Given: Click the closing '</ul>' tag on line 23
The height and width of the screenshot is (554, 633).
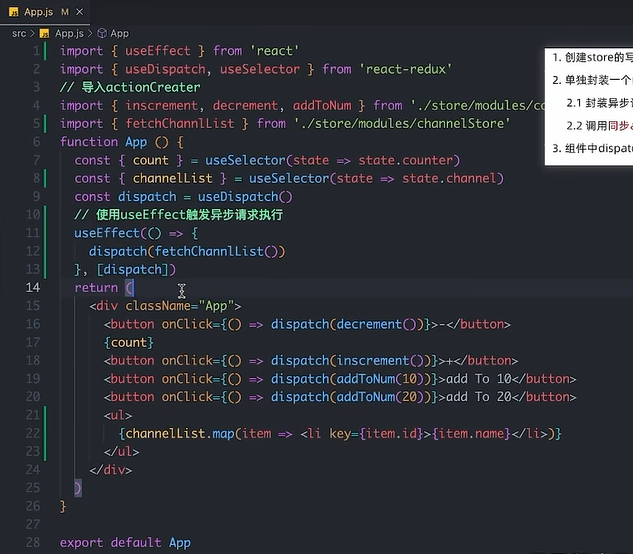Looking at the screenshot, I should (x=122, y=451).
